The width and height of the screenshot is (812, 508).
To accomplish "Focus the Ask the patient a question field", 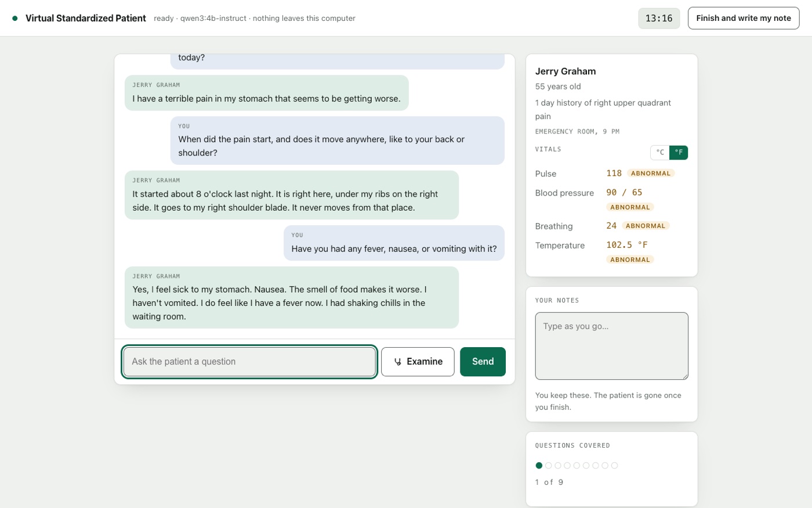I will [x=249, y=362].
